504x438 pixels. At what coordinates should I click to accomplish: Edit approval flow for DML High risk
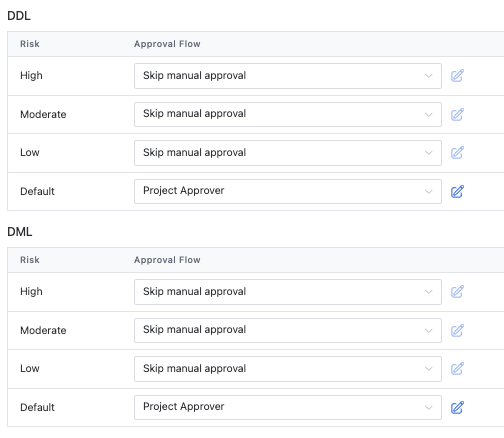click(x=457, y=292)
